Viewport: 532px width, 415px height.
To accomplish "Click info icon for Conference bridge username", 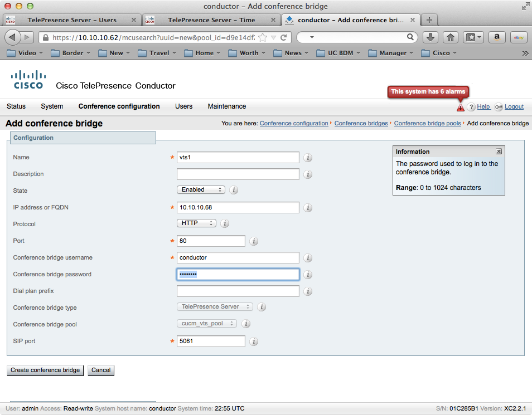I will [308, 258].
